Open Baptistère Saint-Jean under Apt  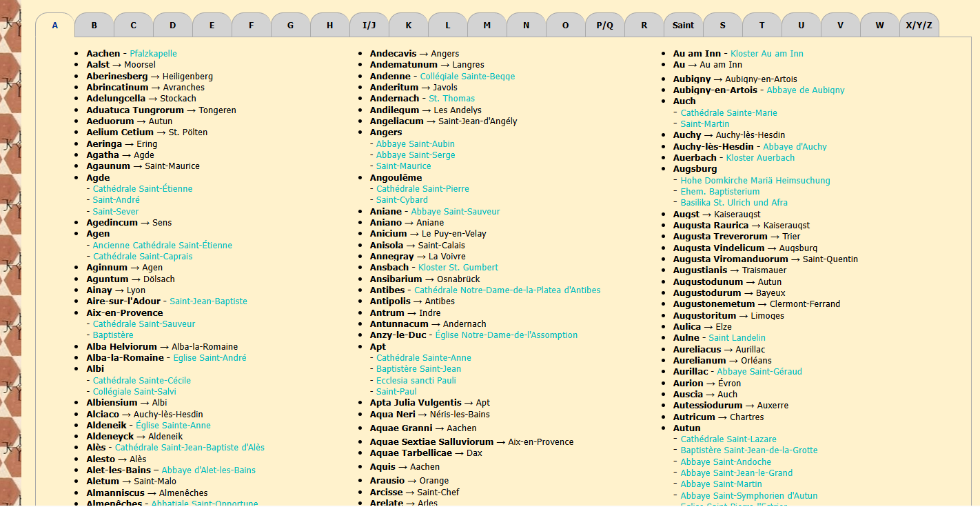coord(419,369)
